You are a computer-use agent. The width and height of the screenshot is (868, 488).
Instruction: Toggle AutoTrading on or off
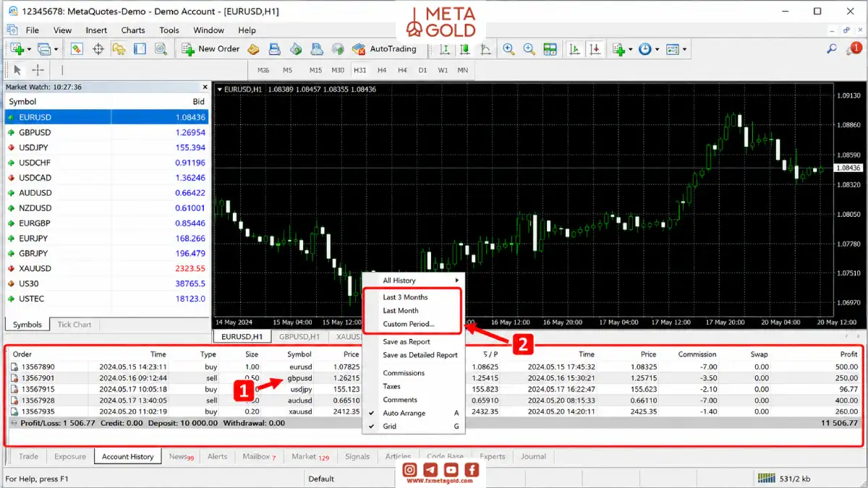384,49
